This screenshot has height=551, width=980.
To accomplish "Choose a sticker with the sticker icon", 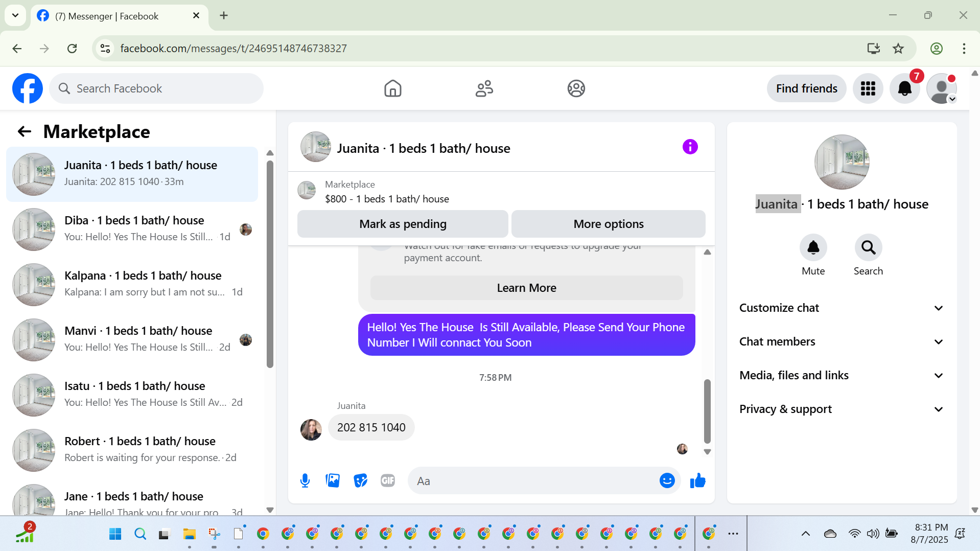I will coord(360,480).
